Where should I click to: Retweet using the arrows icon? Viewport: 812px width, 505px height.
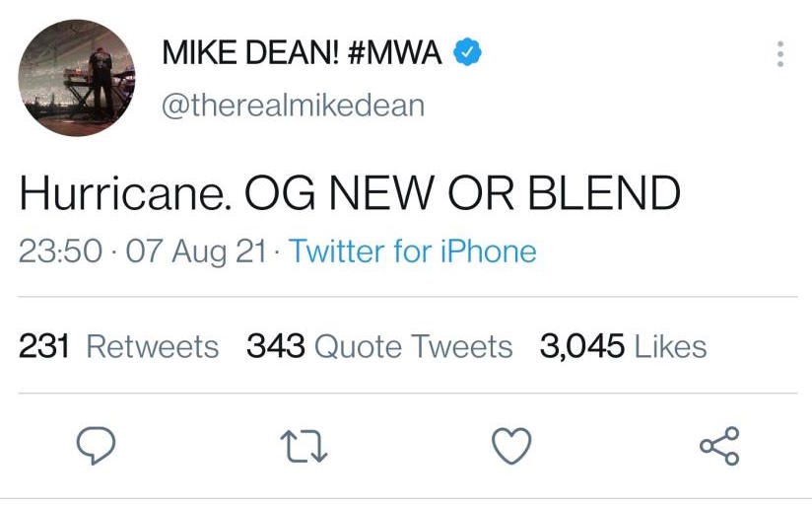tap(304, 446)
